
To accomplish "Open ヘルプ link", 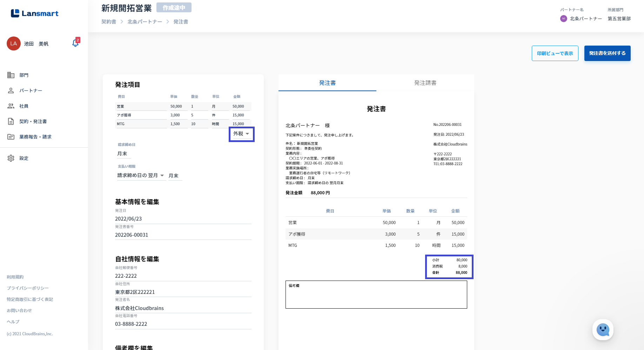I will [x=13, y=322].
